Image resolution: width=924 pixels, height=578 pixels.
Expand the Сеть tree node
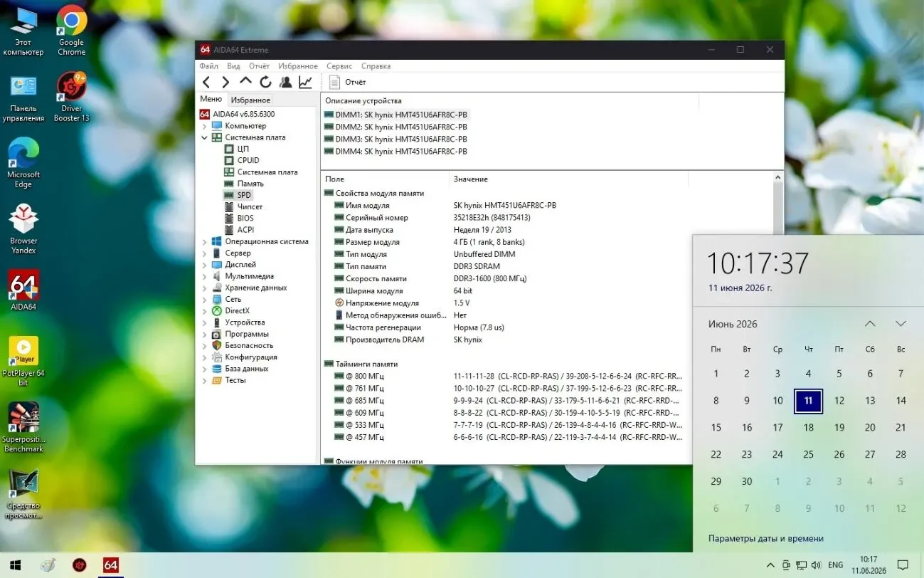(x=205, y=299)
